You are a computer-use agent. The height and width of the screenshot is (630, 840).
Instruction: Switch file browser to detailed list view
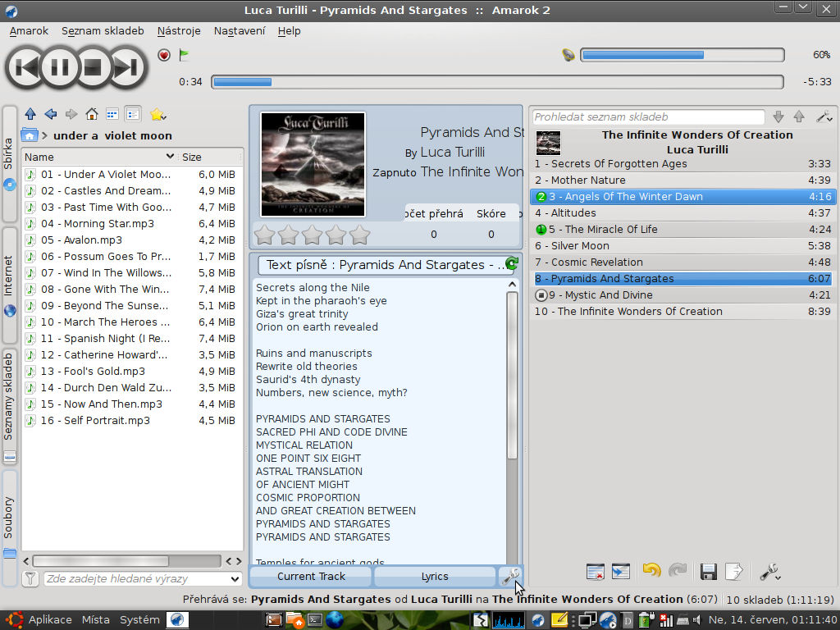[x=132, y=114]
